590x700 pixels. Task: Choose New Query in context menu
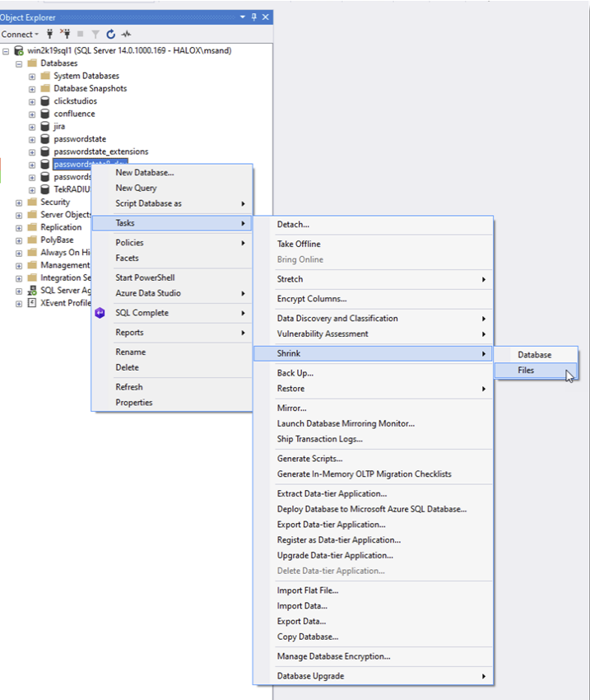pos(172,188)
